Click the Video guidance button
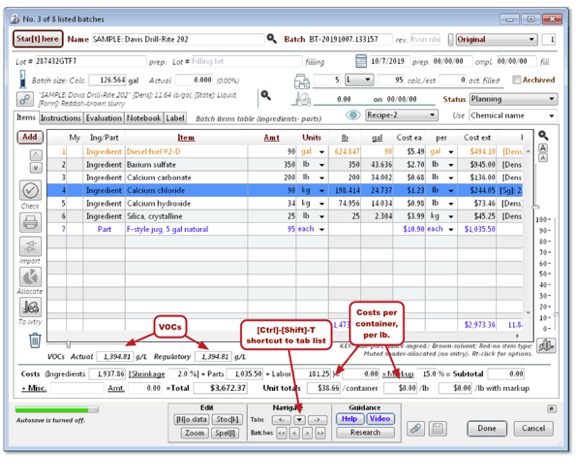This screenshot has width=576, height=470. tap(380, 419)
